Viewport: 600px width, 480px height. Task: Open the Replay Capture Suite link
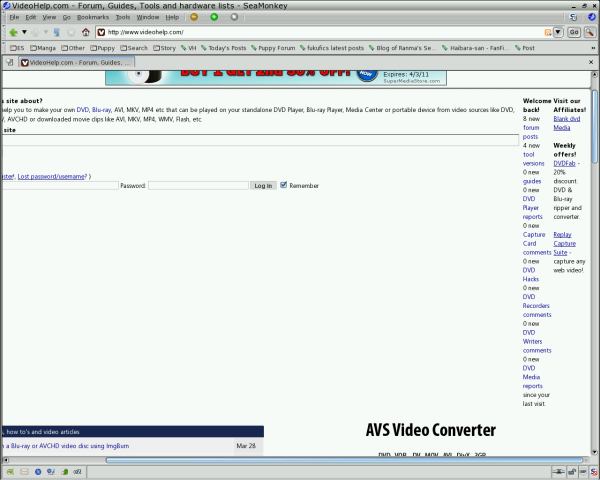click(x=564, y=243)
